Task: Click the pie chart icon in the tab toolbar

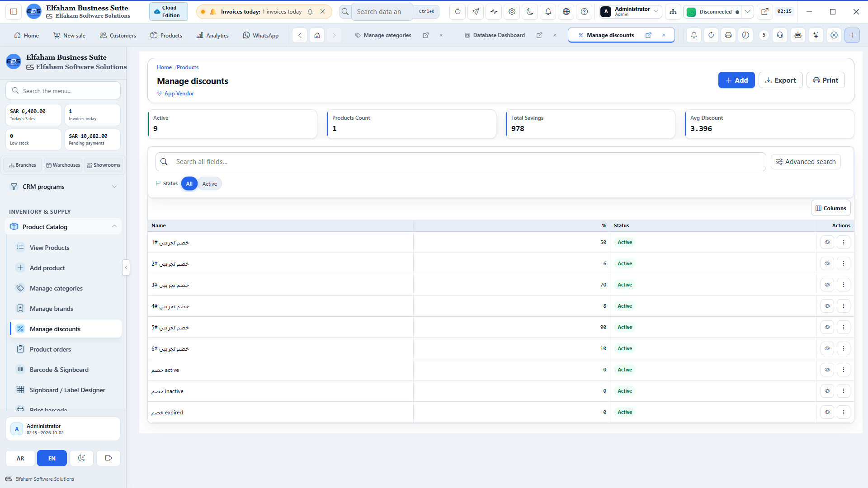Action: [x=745, y=35]
